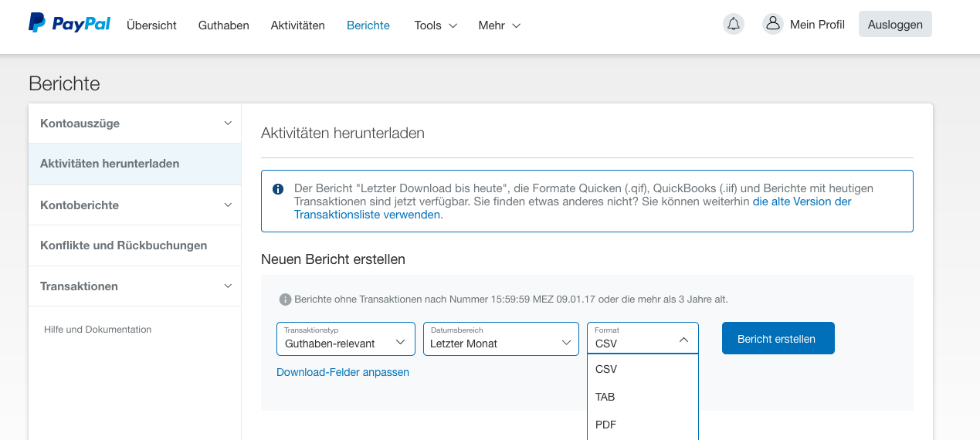
Task: Click the profile avatar icon
Action: [x=772, y=25]
